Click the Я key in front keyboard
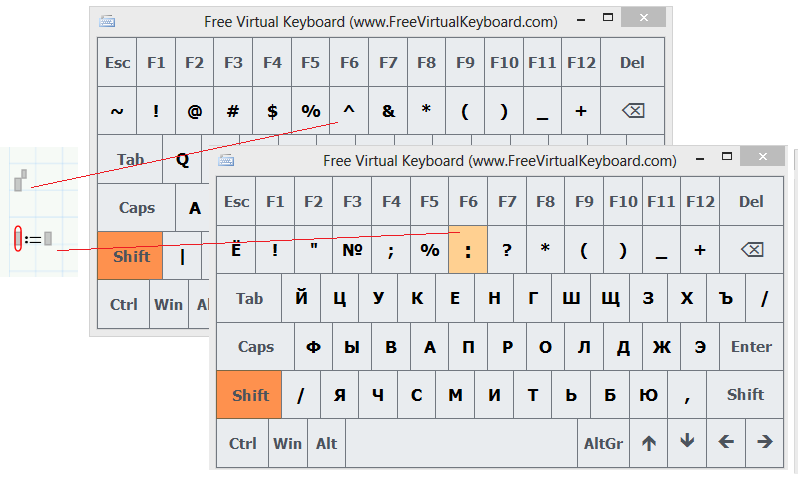 click(x=339, y=395)
